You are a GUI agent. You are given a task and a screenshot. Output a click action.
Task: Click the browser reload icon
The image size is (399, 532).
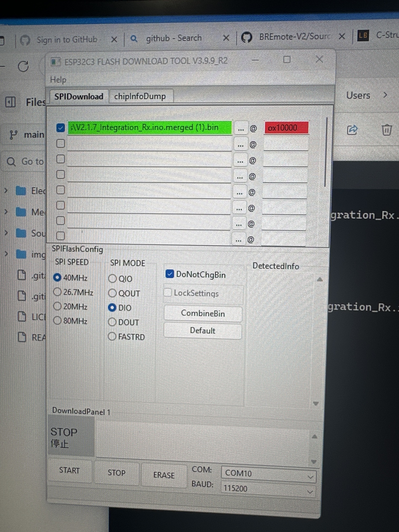point(23,66)
